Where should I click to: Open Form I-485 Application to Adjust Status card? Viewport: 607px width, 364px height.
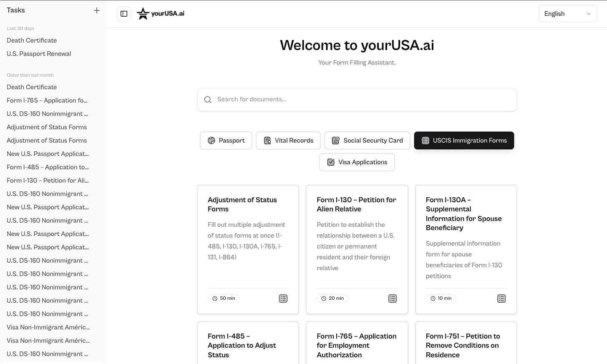pos(248,343)
